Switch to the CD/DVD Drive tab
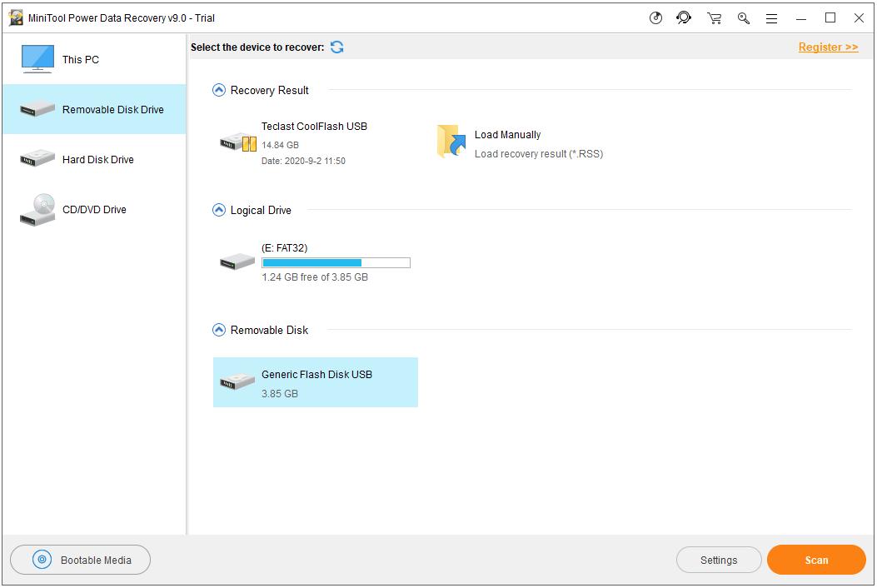The width and height of the screenshot is (877, 588). point(94,209)
